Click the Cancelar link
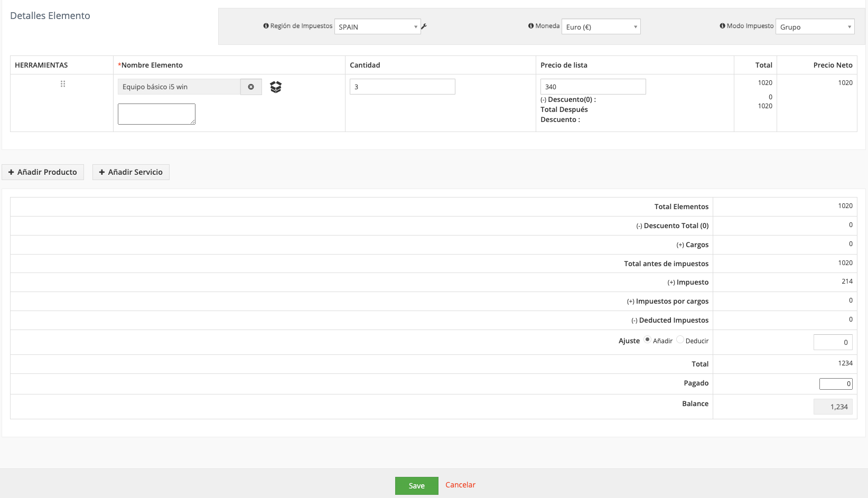Screen dimensions: 868x498 tap(460, 485)
